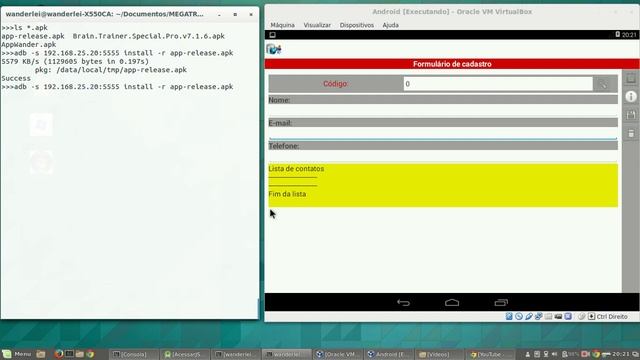Viewport: 640px width, 360px height.
Task: Switch to the [Console] taskbar window
Action: (x=134, y=354)
